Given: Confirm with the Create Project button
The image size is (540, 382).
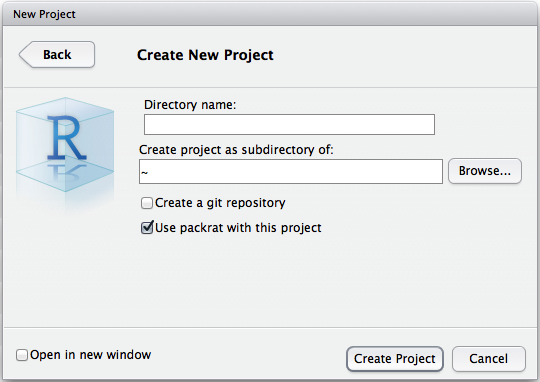Looking at the screenshot, I should 395,359.
